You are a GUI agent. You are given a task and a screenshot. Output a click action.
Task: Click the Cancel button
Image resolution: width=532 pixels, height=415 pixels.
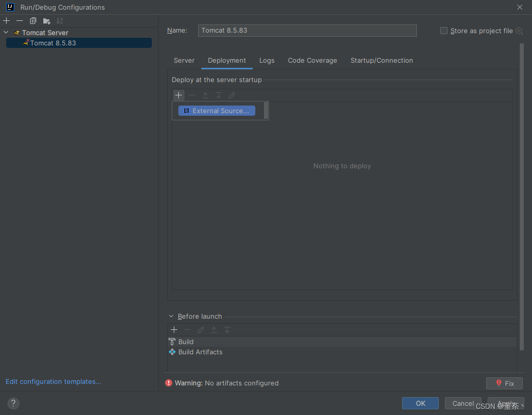pyautogui.click(x=463, y=403)
